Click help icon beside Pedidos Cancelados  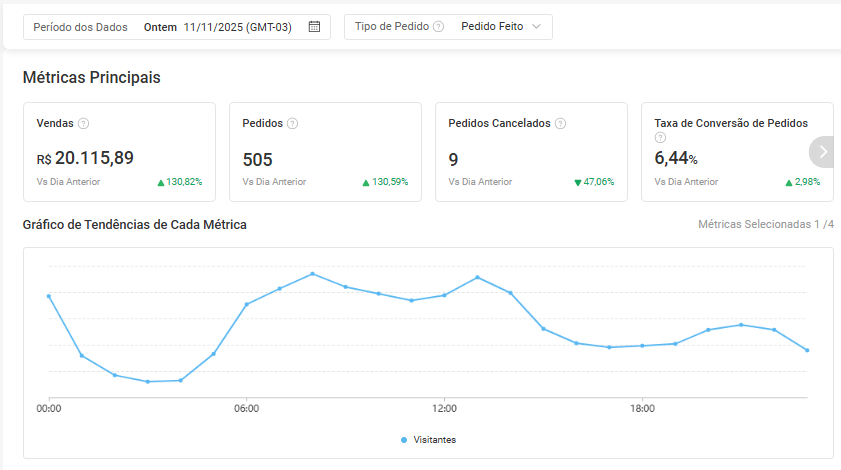tap(560, 124)
